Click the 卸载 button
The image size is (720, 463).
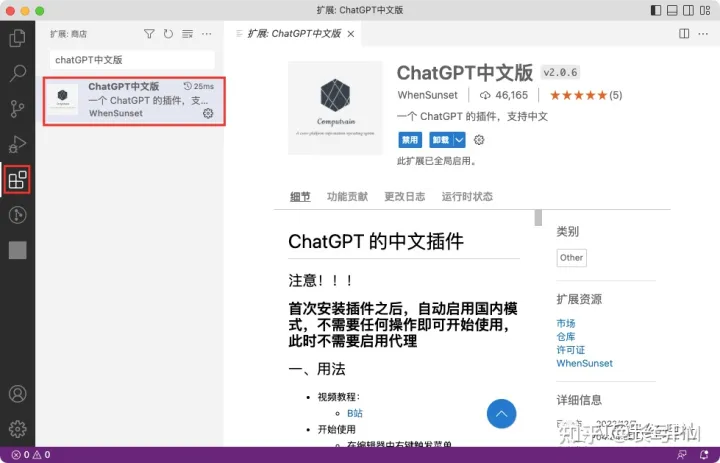click(441, 140)
